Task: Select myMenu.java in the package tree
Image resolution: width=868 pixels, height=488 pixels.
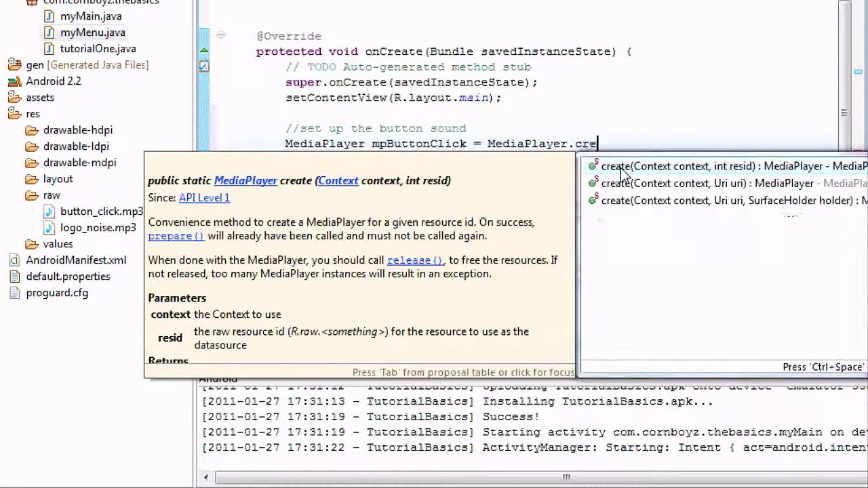Action: (92, 33)
